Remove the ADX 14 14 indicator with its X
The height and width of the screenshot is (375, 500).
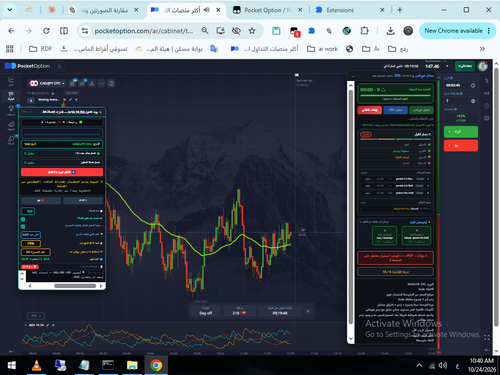pyautogui.click(x=53, y=325)
